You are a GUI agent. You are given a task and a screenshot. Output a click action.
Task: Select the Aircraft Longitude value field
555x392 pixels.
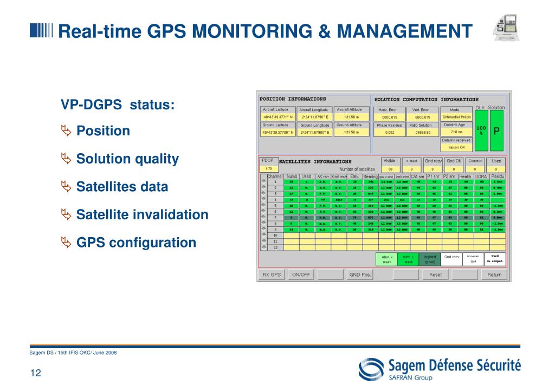coord(315,117)
